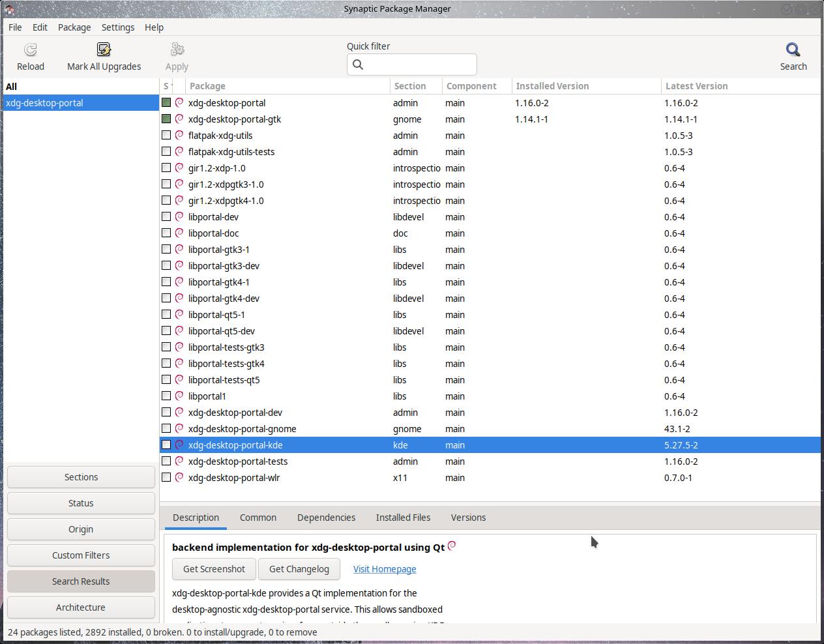The width and height of the screenshot is (824, 644).
Task: Click Debian swirl icon for xdg-desktop-portal-tests
Action: tap(179, 461)
